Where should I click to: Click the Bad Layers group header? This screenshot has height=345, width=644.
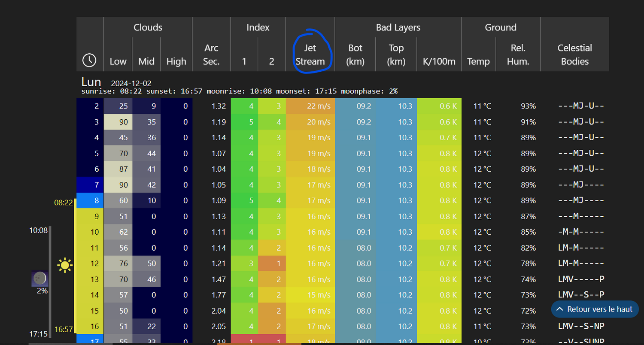point(398,27)
